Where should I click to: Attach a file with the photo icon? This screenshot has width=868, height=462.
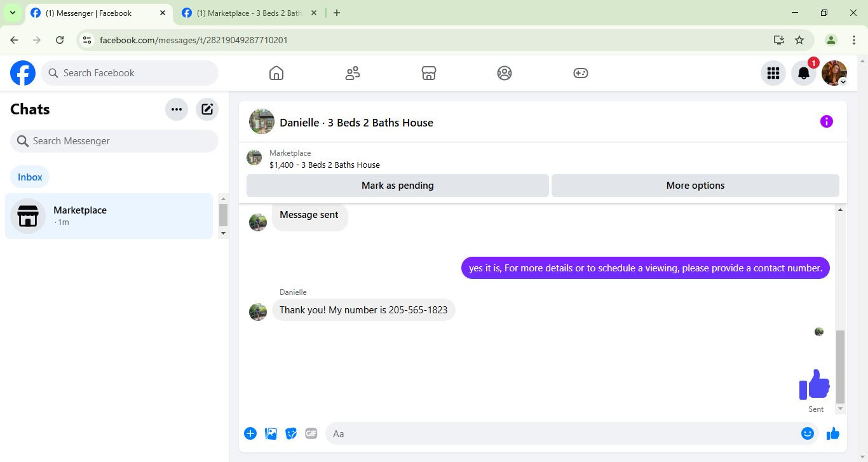tap(271, 433)
